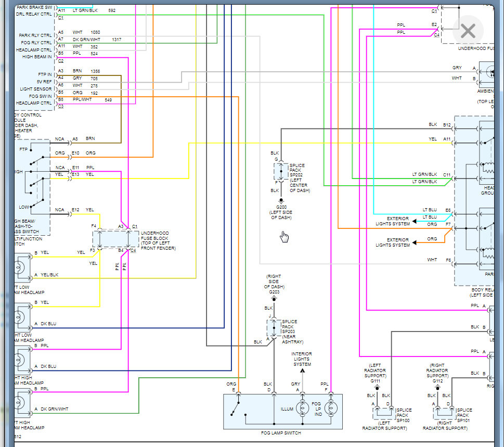This screenshot has height=447, width=504.
Task: Click the E6 connector pin label
Action: tap(448, 210)
